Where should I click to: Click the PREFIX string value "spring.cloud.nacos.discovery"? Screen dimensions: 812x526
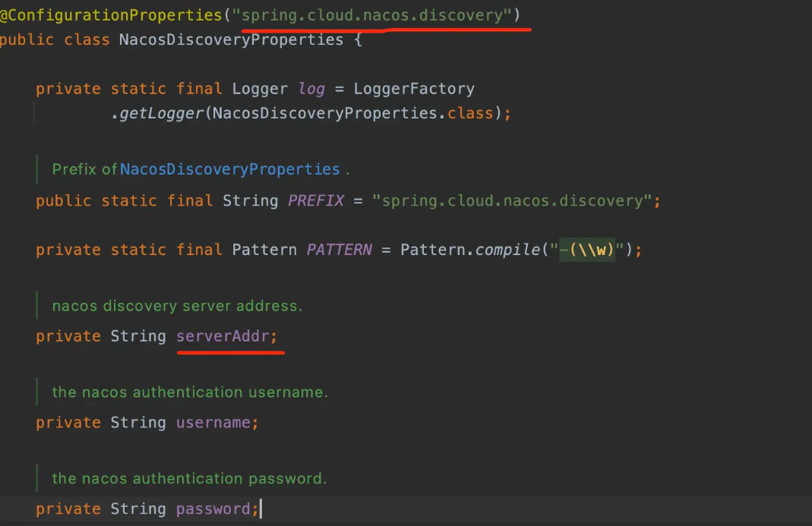(x=513, y=201)
